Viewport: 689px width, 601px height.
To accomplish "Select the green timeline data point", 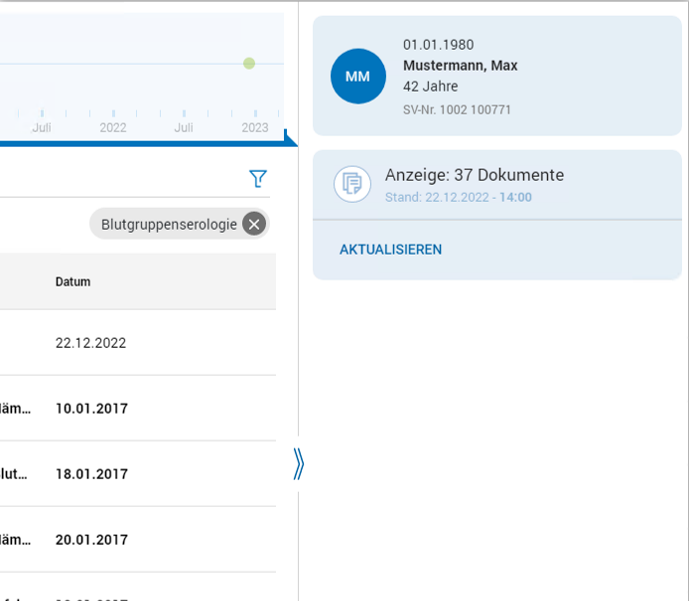I will pos(249,63).
